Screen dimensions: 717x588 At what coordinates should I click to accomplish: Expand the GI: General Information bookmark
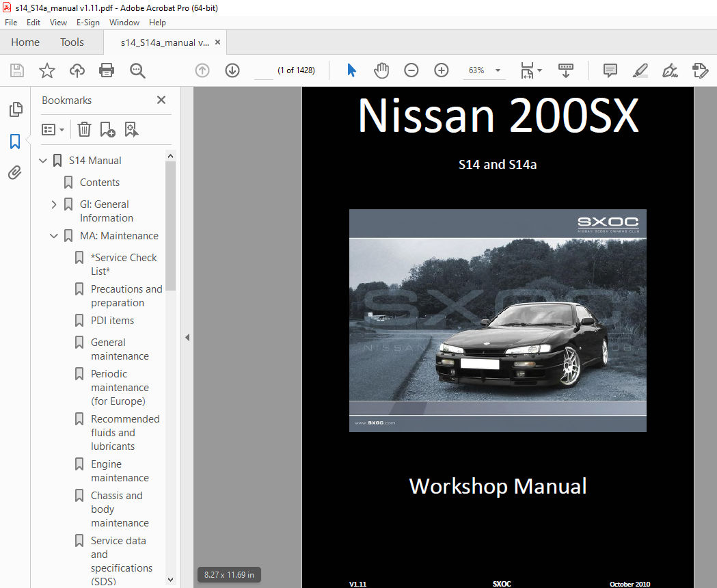coord(54,204)
